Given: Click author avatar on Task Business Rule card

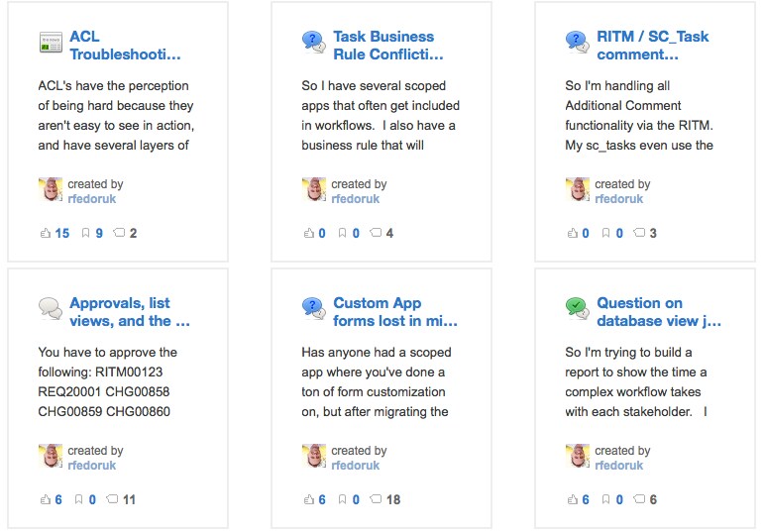Looking at the screenshot, I should 314,190.
